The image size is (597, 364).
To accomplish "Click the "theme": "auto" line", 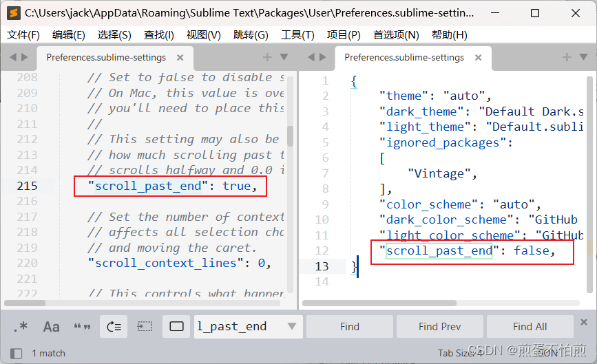I will [434, 96].
